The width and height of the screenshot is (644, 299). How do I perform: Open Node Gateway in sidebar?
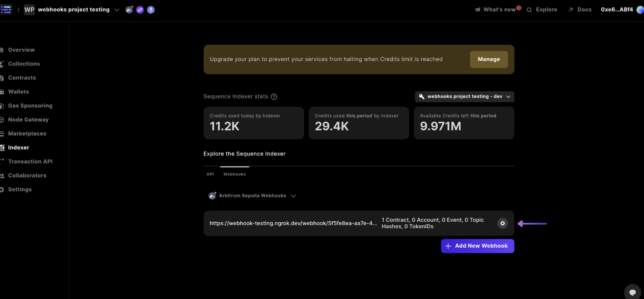click(x=28, y=120)
